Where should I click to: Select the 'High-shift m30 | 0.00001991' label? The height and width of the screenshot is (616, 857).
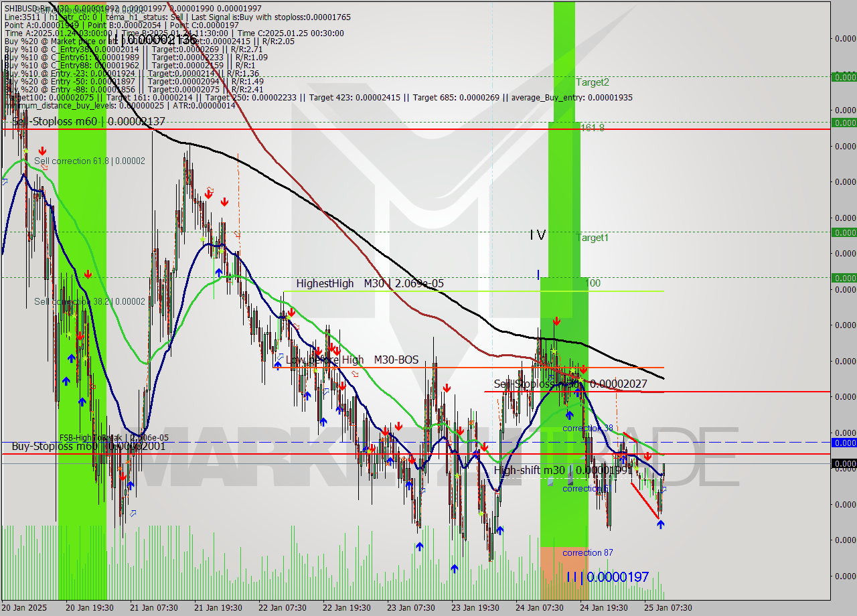click(563, 470)
